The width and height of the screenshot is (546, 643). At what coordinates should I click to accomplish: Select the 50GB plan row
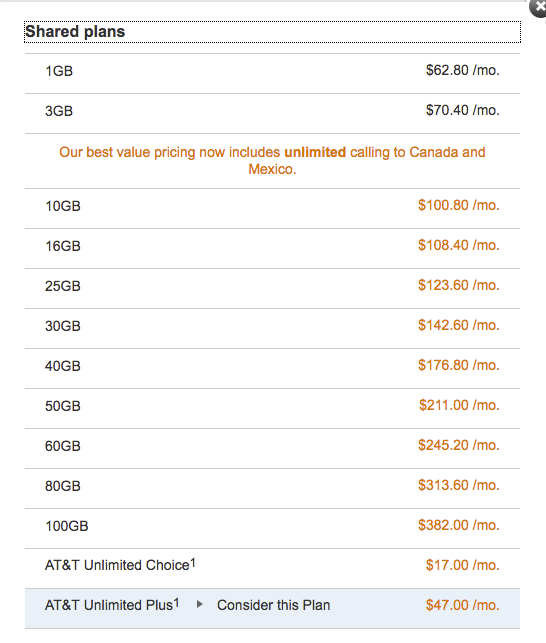tap(272, 408)
